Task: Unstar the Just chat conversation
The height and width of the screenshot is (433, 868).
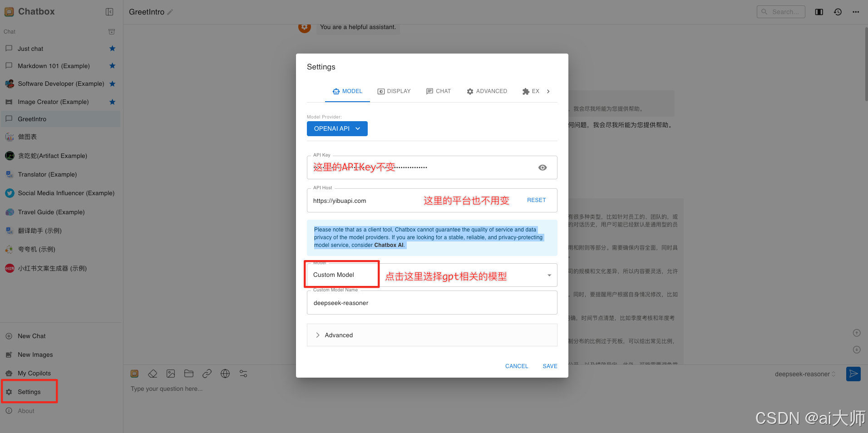Action: coord(112,49)
